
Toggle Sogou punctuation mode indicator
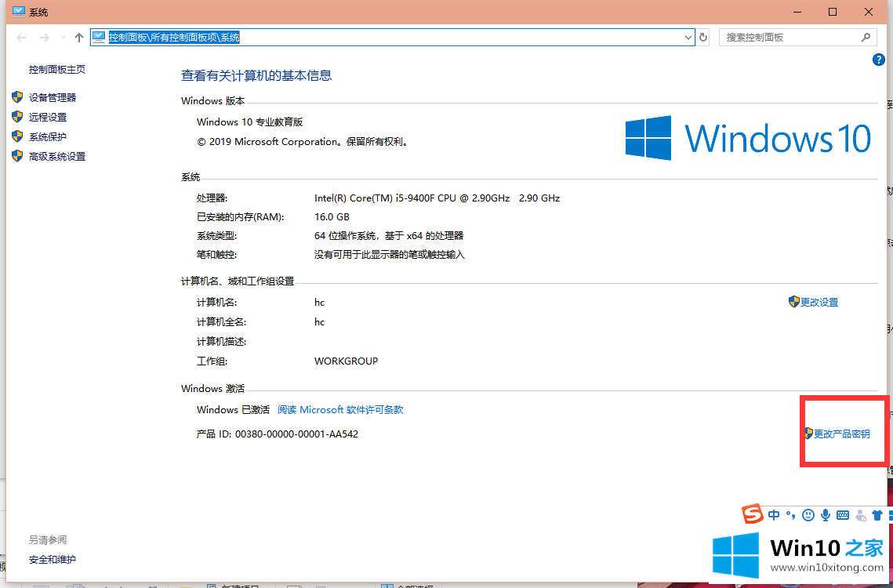coord(790,515)
